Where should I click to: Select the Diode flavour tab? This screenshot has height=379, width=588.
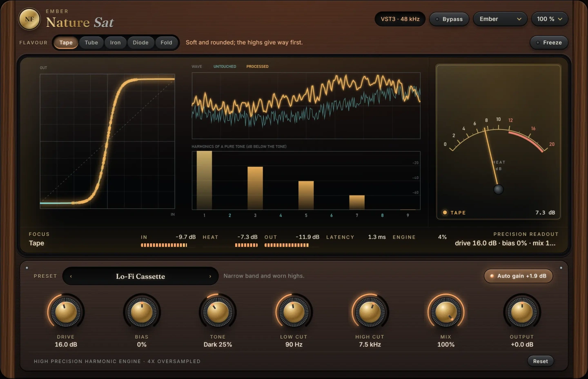[x=140, y=43]
